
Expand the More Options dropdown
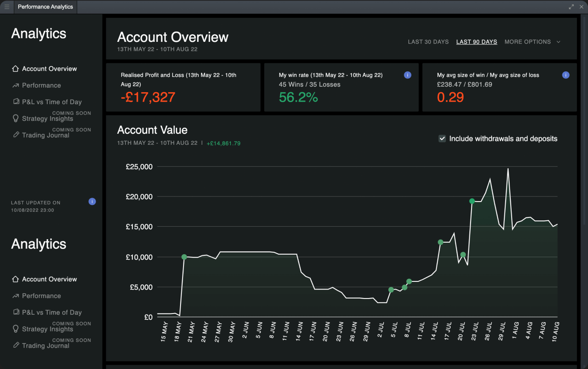527,42
